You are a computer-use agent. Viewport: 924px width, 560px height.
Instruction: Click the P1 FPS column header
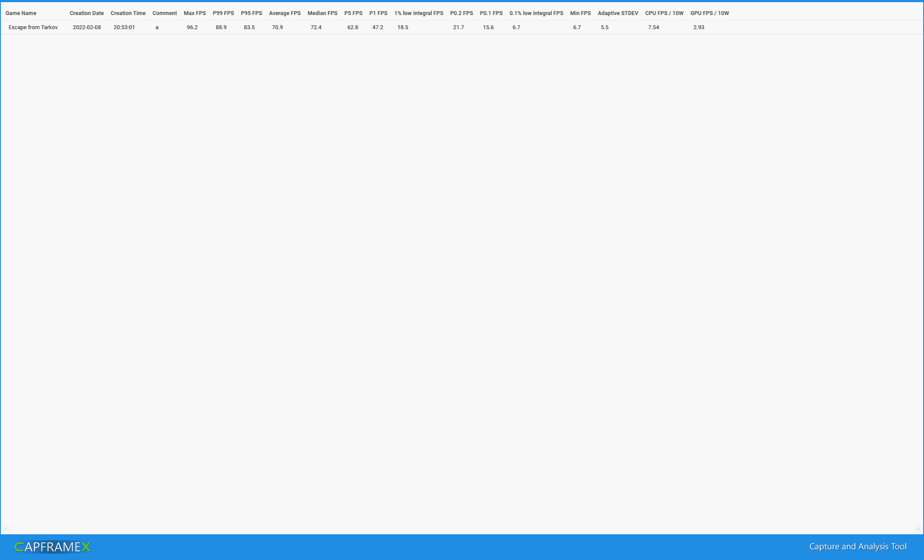tap(378, 13)
